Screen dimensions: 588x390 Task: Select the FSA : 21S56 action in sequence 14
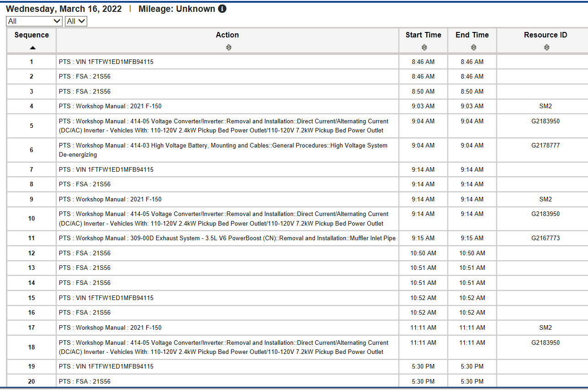[85, 283]
